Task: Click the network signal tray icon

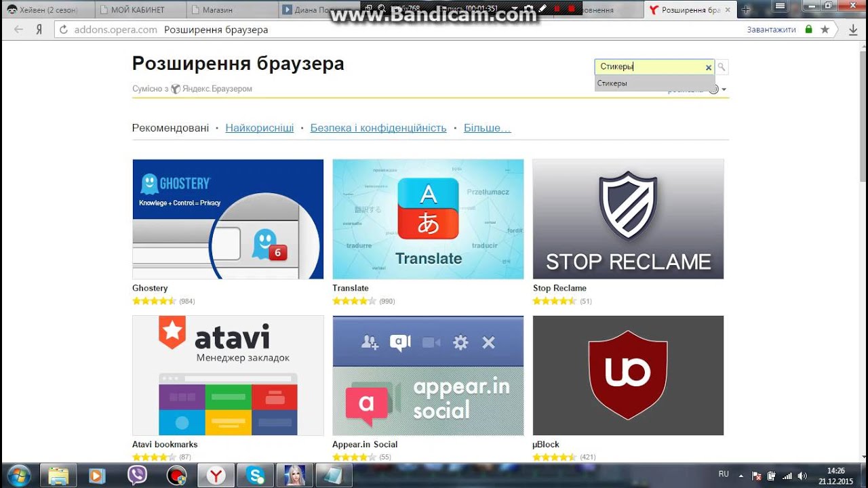Action: [x=787, y=476]
